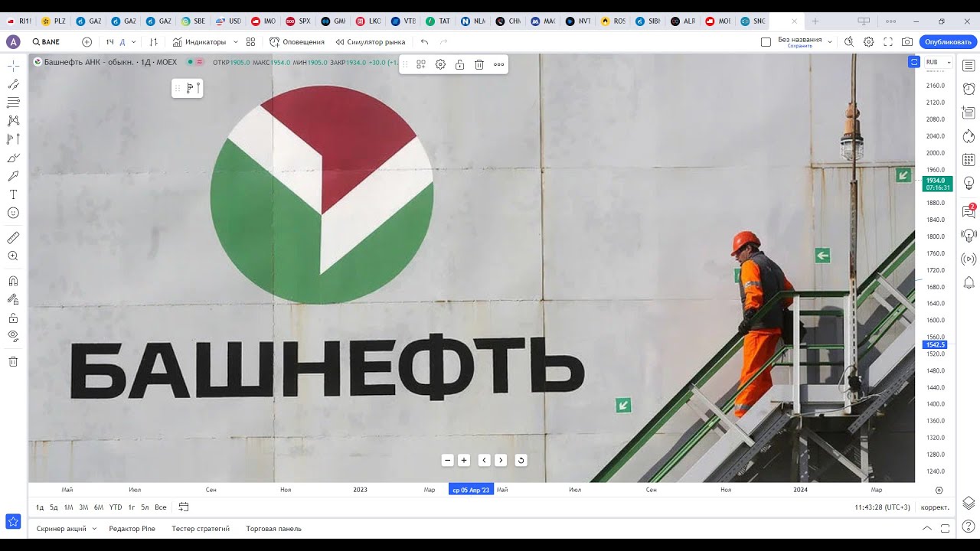Image resolution: width=980 pixels, height=551 pixels.
Task: Open the ideas lightbulb panel
Action: [x=969, y=183]
